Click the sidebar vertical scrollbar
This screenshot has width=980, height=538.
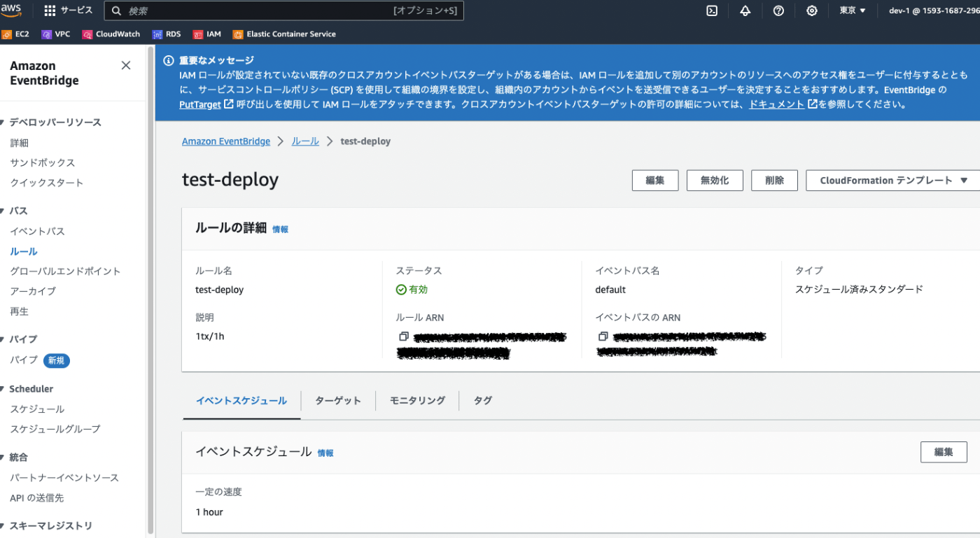[150, 290]
